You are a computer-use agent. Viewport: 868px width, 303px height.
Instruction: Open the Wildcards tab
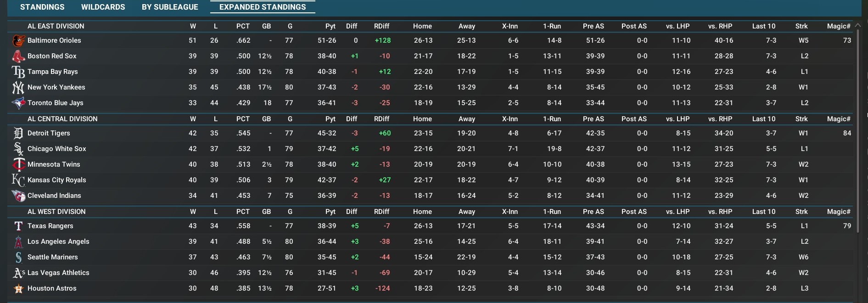(x=103, y=7)
